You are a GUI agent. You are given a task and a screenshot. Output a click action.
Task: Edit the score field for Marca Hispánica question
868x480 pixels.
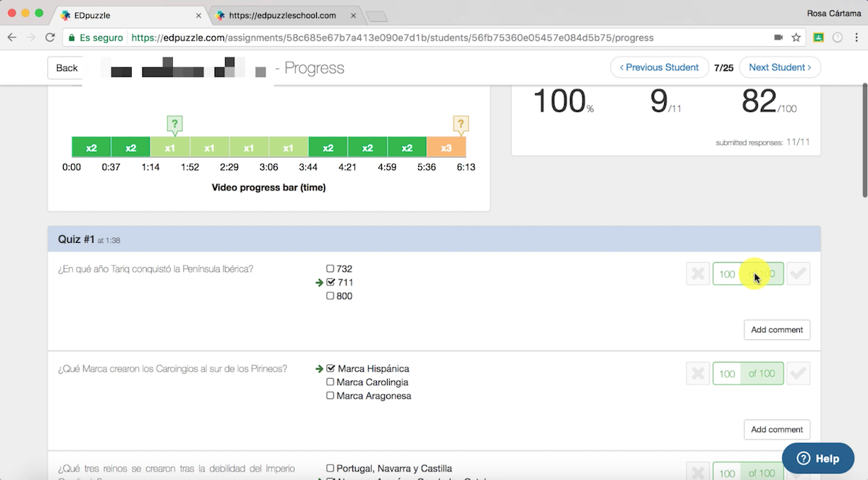[727, 374]
